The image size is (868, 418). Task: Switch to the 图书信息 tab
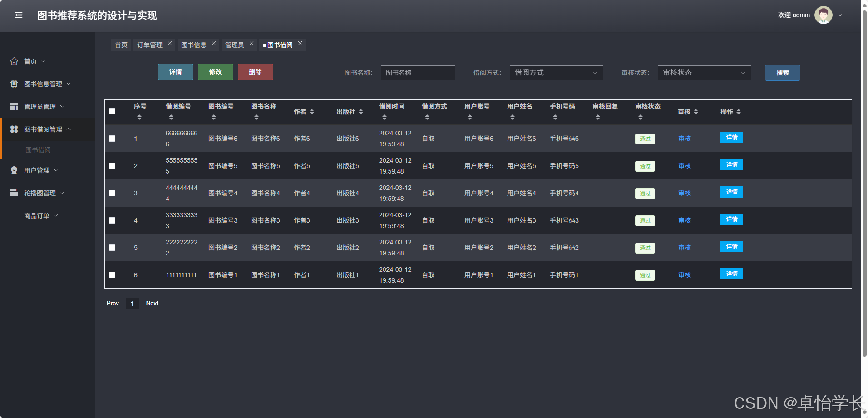pos(194,45)
